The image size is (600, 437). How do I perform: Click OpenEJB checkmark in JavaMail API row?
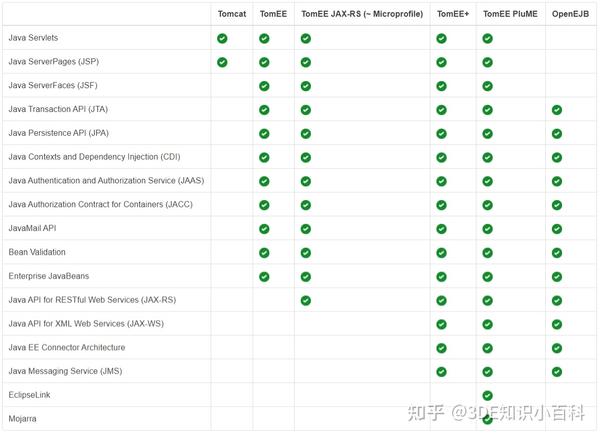click(557, 229)
